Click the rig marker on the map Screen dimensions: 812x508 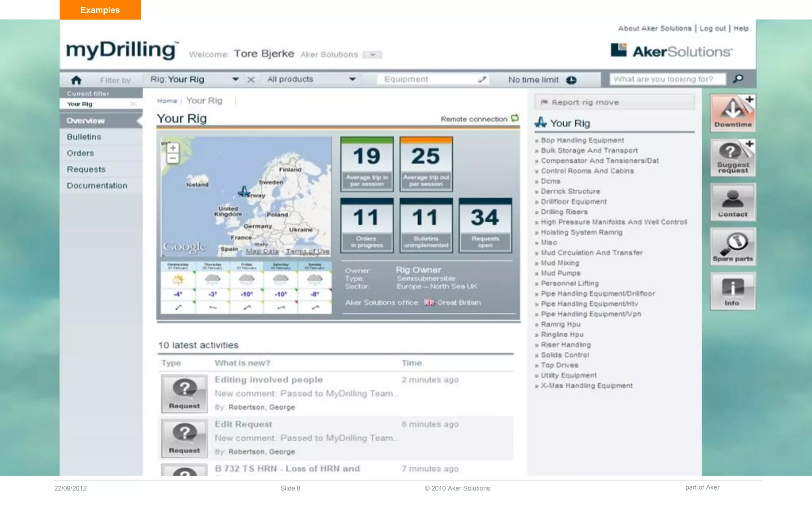tap(244, 191)
